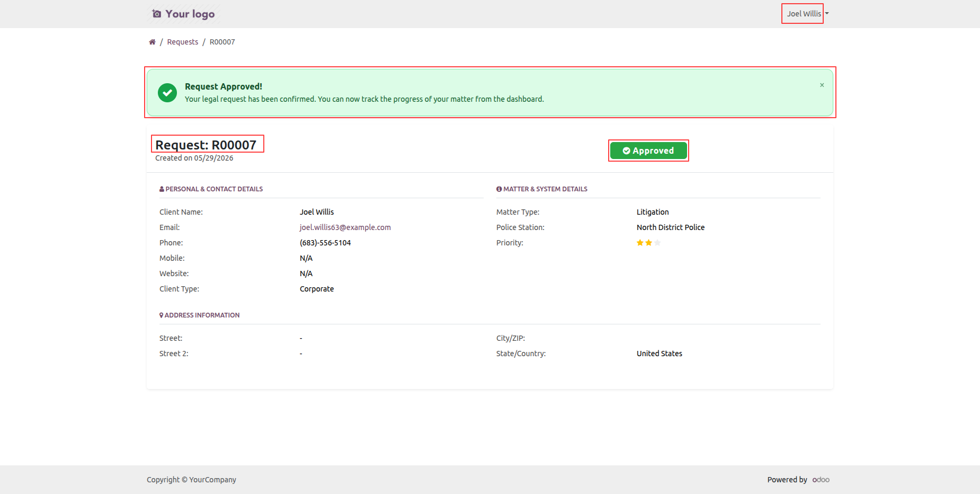Image resolution: width=980 pixels, height=494 pixels.
Task: Click Copyright © YourCompany footer text
Action: [x=191, y=480]
